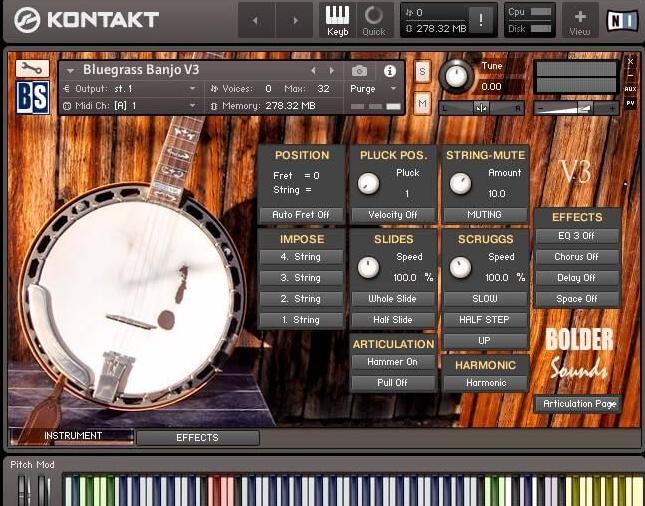Select Pull Off articulation

[393, 383]
